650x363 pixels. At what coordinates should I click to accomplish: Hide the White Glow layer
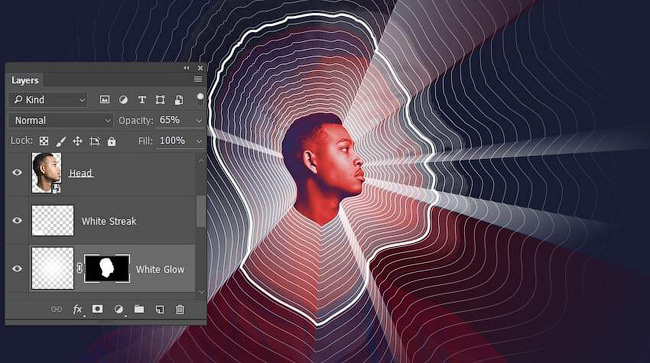(17, 269)
